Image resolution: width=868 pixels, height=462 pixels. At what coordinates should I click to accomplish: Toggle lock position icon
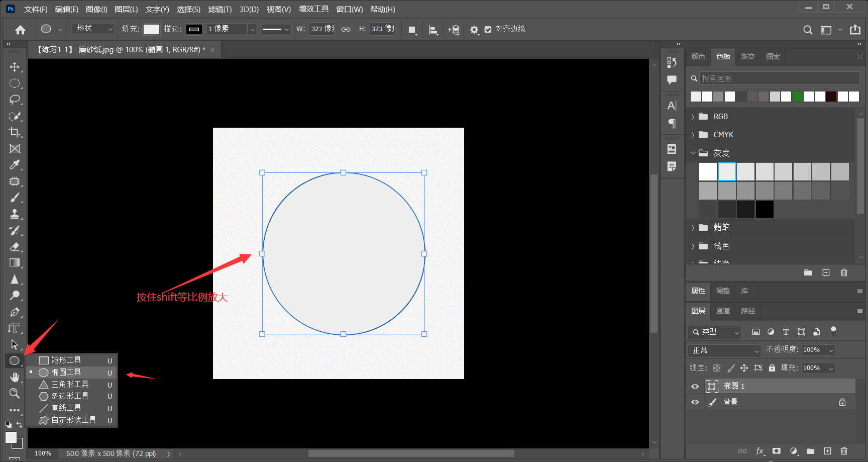(x=744, y=368)
